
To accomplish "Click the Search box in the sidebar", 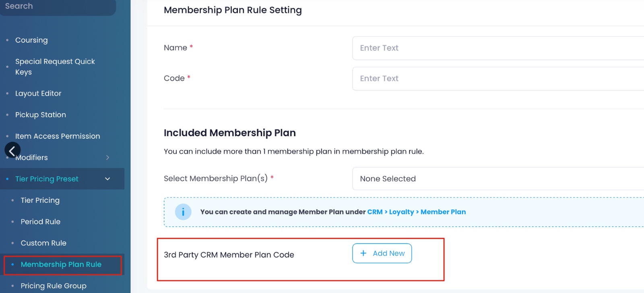I will (58, 6).
